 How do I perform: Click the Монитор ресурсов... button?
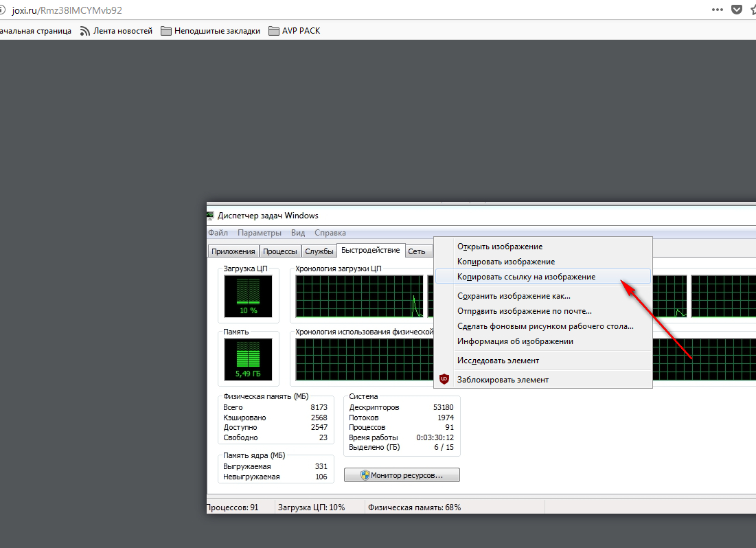pyautogui.click(x=402, y=475)
